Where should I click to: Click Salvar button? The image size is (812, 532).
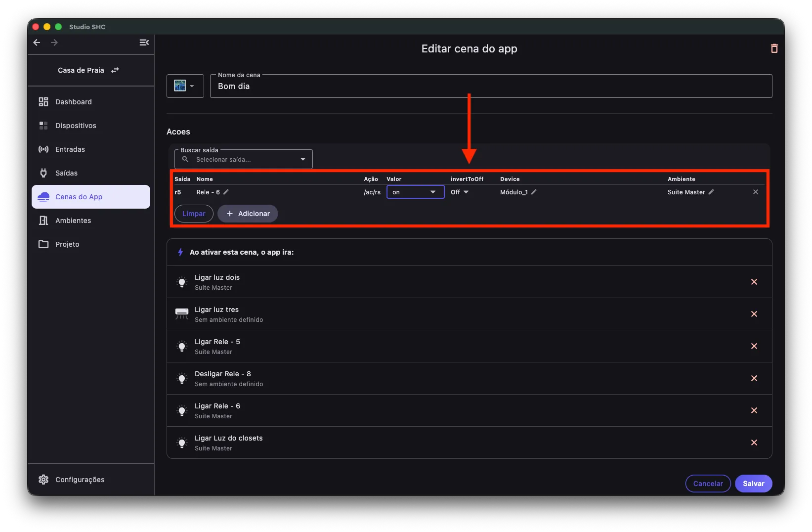754,484
